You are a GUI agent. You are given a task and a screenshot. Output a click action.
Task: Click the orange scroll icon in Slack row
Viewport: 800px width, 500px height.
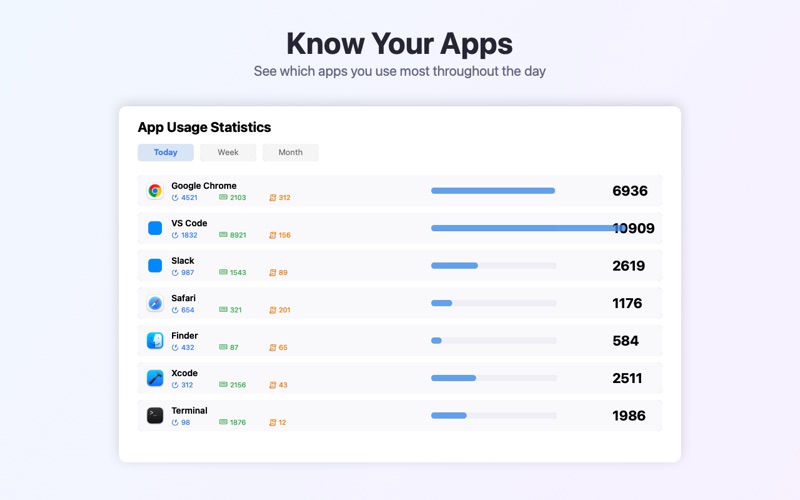point(272,272)
